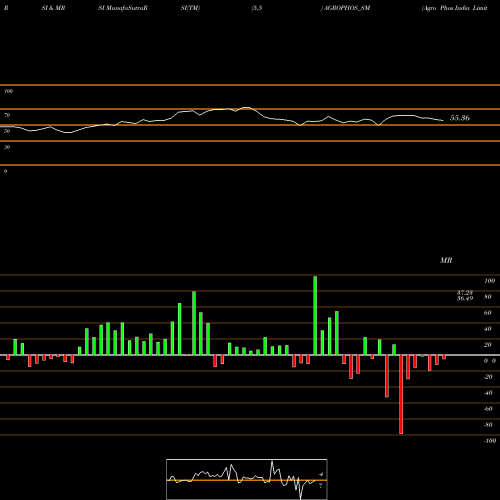Image resolution: width=500 pixels, height=500 pixels.
Task: Click the 36.49 value label
Action: pos(465,298)
